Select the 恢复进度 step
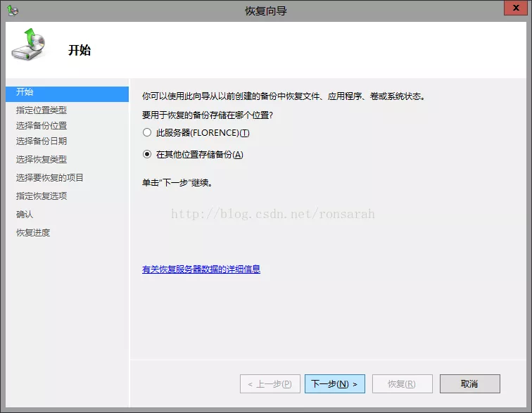 (x=33, y=233)
